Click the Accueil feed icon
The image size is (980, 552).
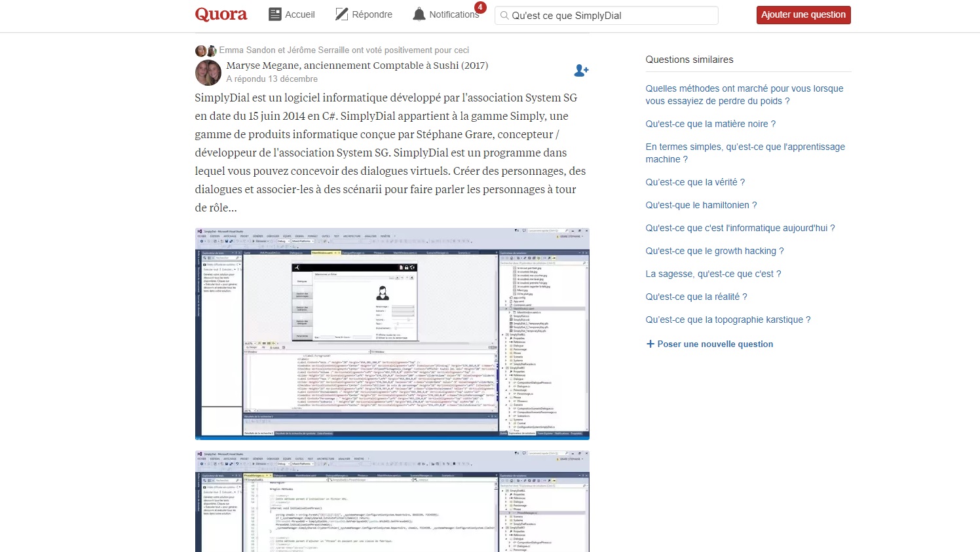click(x=275, y=14)
